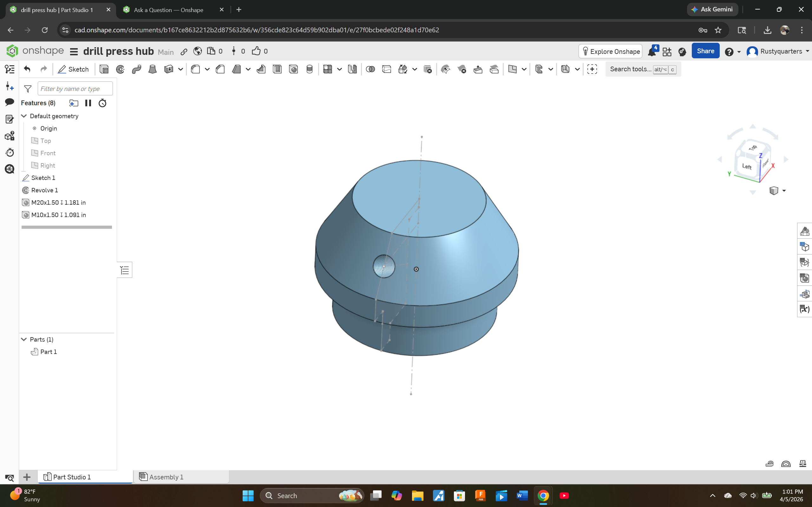Open the Mirror tool

352,69
